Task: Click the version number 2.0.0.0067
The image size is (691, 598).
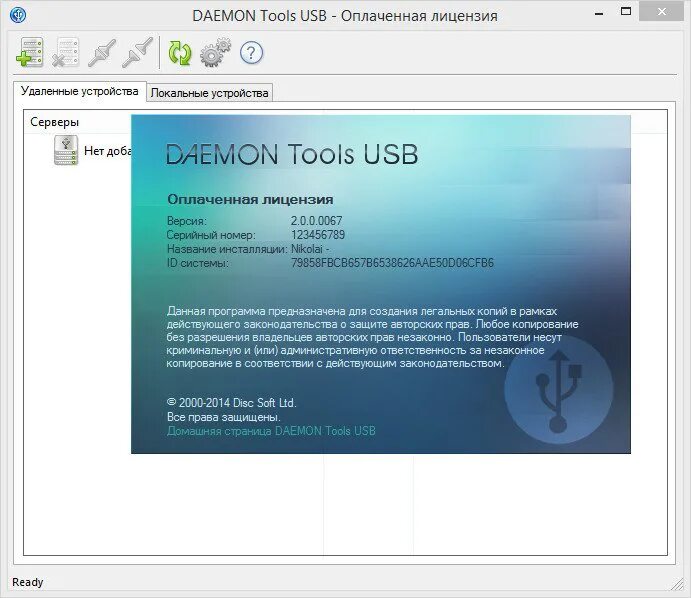Action: click(x=316, y=220)
